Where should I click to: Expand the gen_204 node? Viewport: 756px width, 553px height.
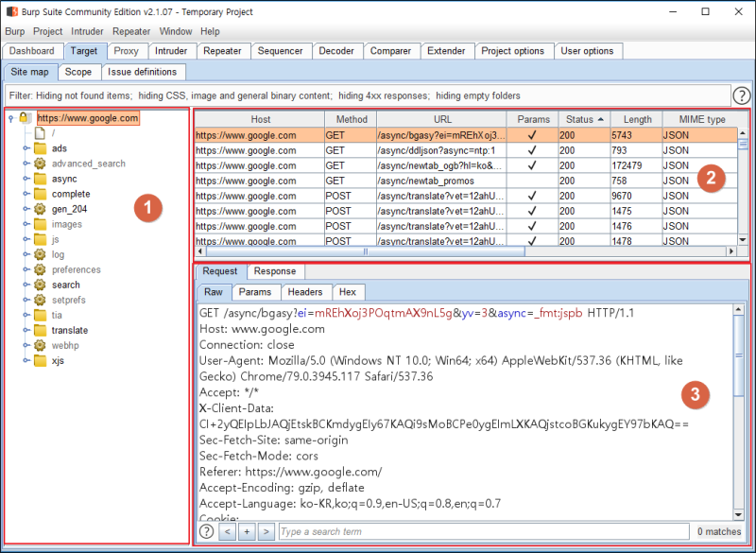[26, 209]
